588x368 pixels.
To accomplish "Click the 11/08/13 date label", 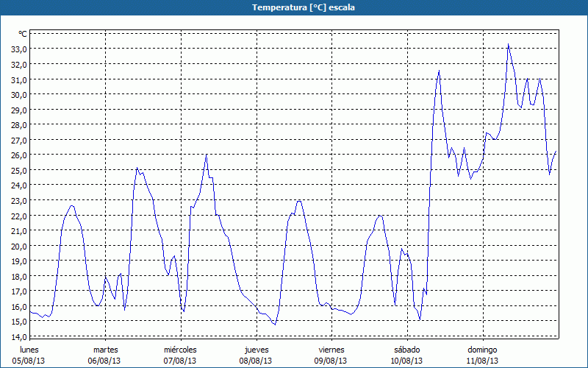I will tap(483, 361).
